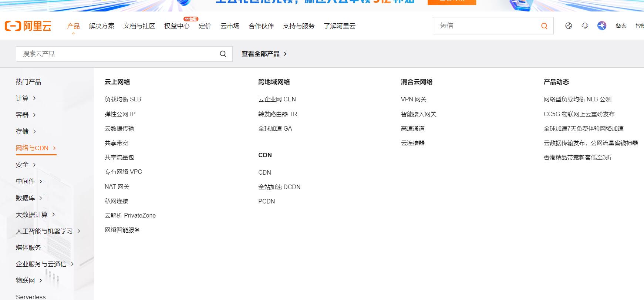Open NAT 网关 product link
The height and width of the screenshot is (300, 644).
coord(117,186)
